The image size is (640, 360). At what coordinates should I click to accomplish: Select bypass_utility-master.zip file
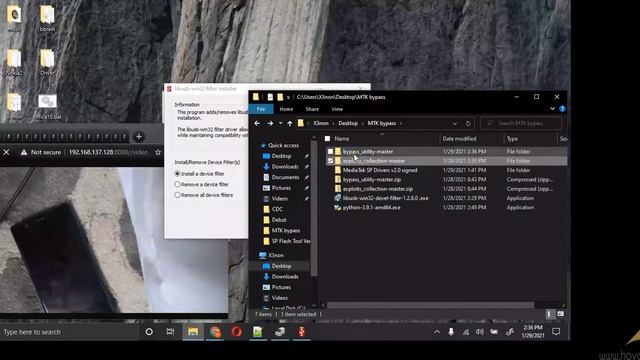pyautogui.click(x=371, y=180)
